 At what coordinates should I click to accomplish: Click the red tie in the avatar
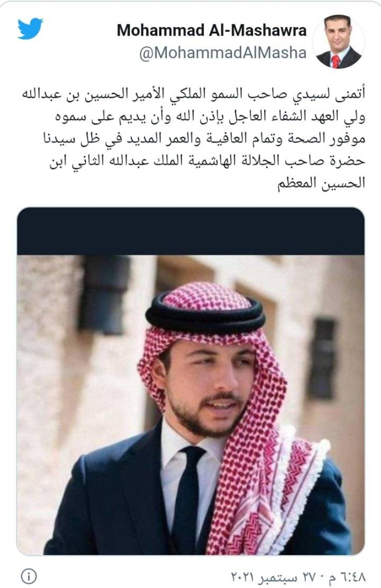(335, 61)
